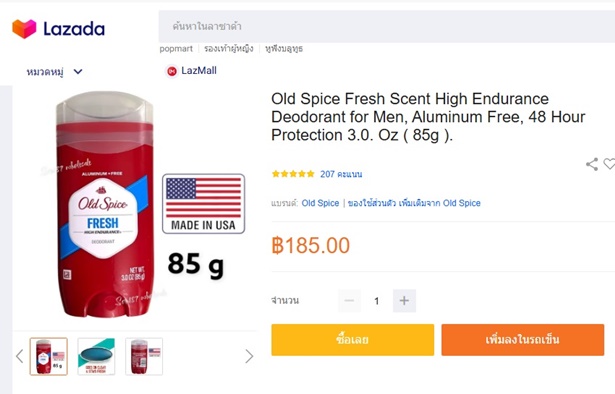Screen dimensions: 615x394
Task: Select the รองเท้าผู้หญิง suggested search term
Action: (x=229, y=49)
